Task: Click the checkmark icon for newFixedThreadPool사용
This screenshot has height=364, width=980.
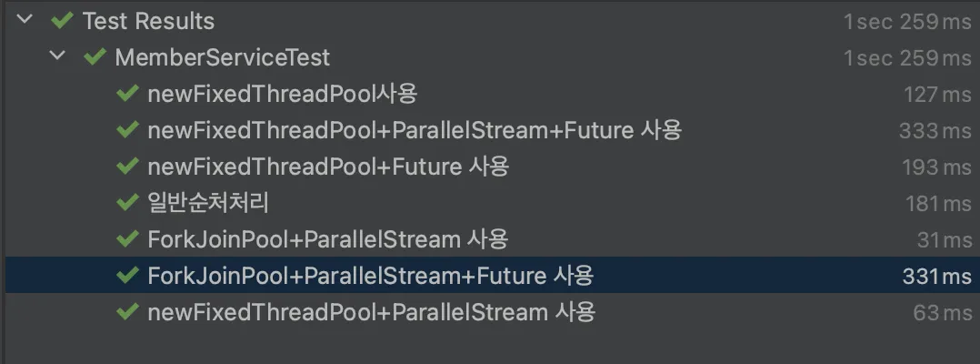Action: point(126,94)
